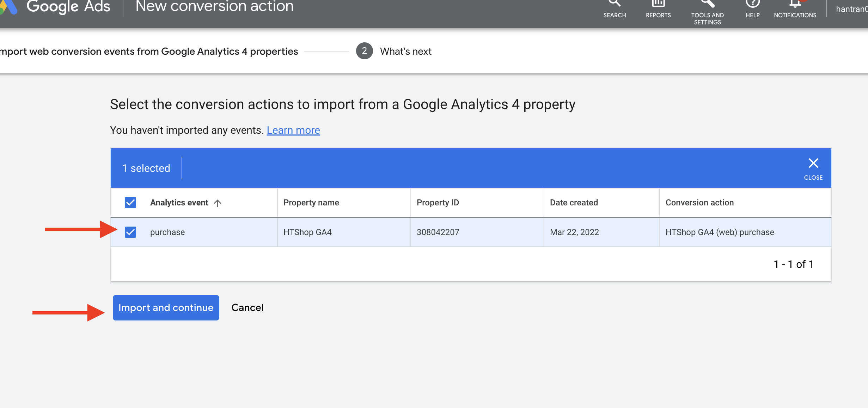Toggle the select-all header checkbox

pos(130,203)
